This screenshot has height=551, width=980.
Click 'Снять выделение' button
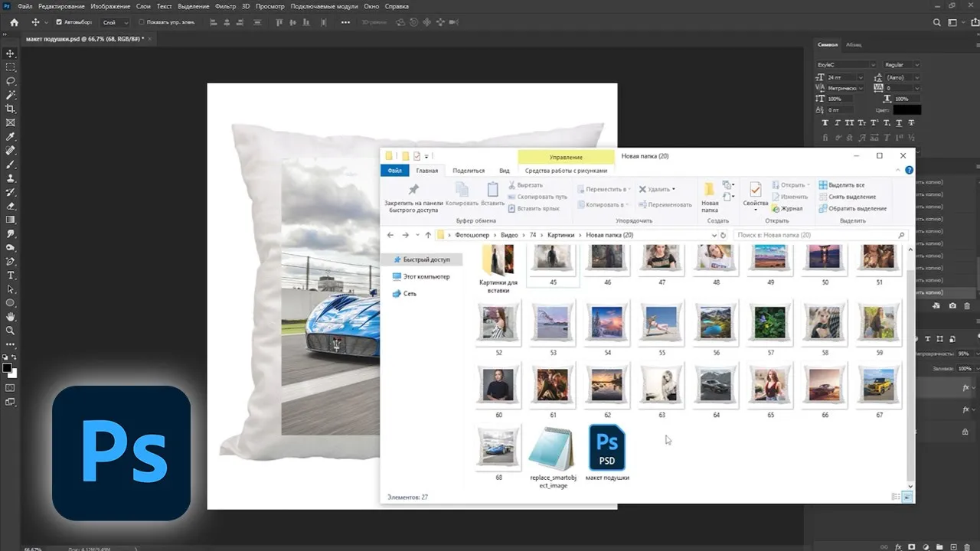847,197
